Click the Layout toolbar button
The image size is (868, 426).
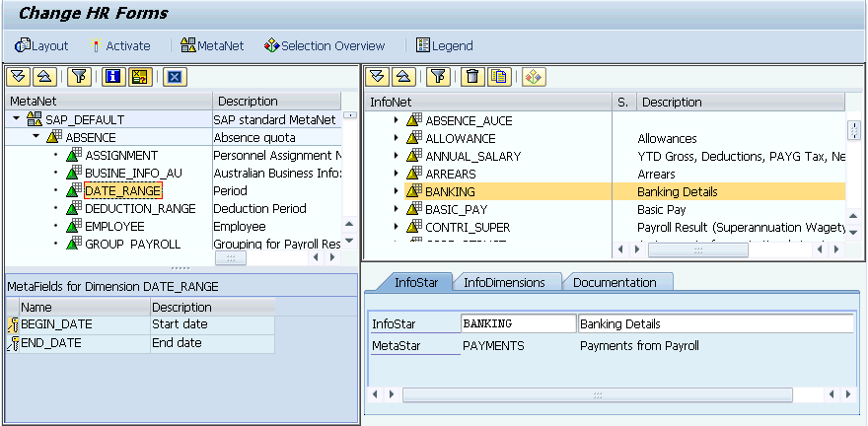(42, 45)
